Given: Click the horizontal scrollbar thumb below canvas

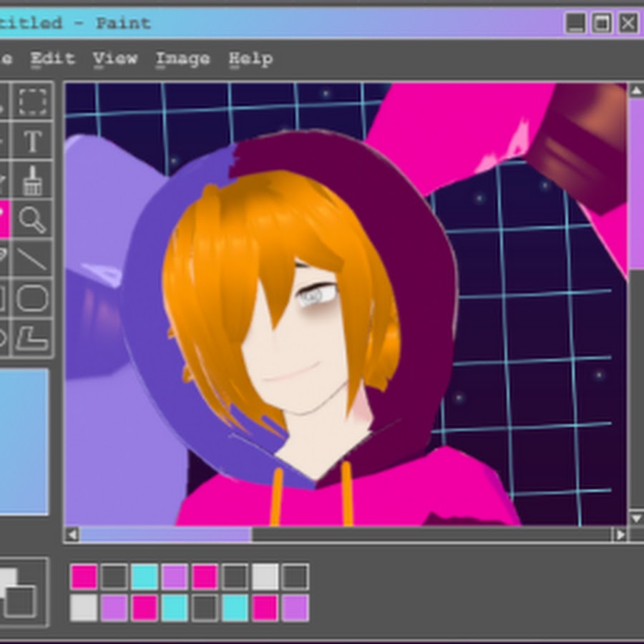Looking at the screenshot, I should pos(166,535).
